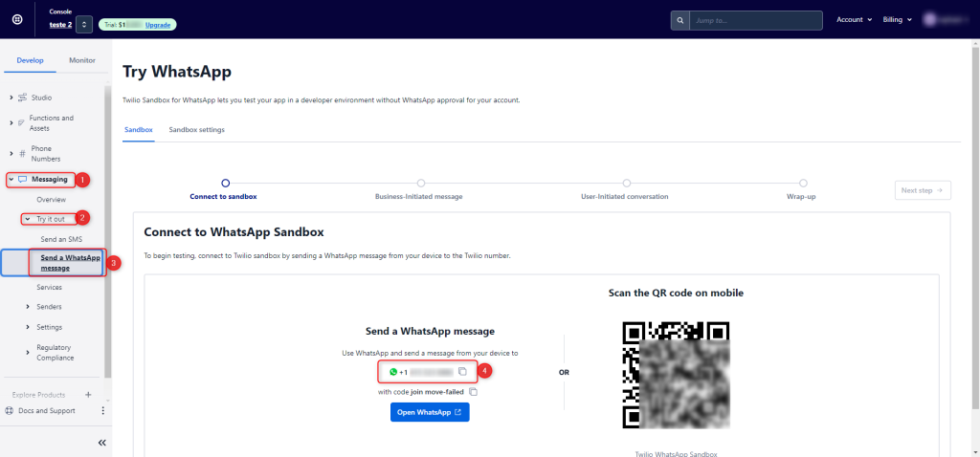Select the Wrap-up step circle
Screen dimensions: 980x457
click(803, 183)
